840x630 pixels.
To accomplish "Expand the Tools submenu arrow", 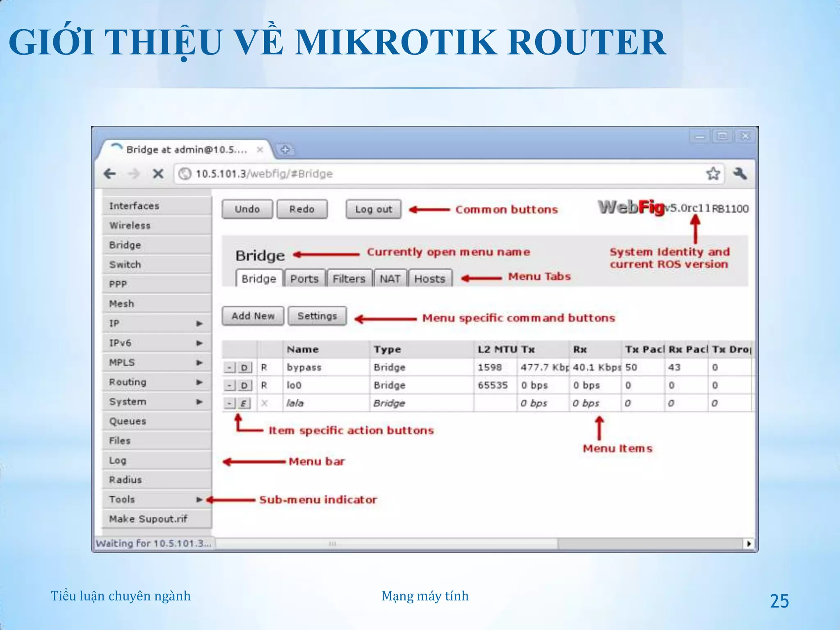I will (x=200, y=500).
